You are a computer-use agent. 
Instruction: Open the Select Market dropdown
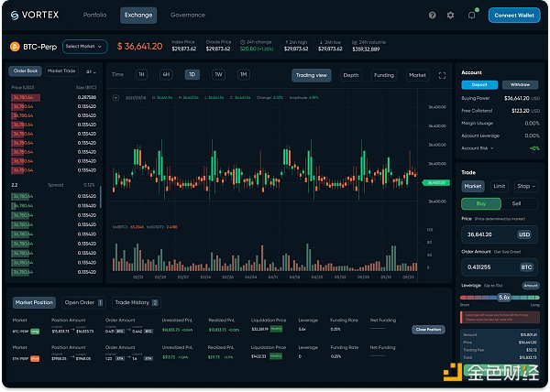84,46
